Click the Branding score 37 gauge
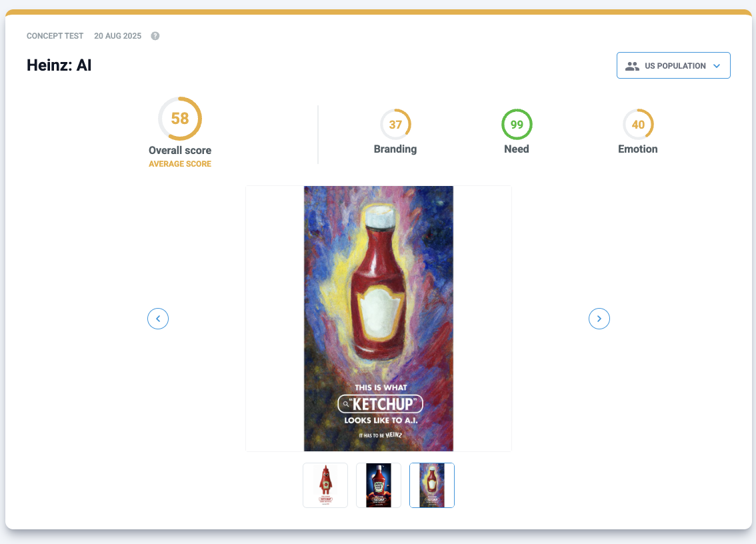 tap(395, 125)
